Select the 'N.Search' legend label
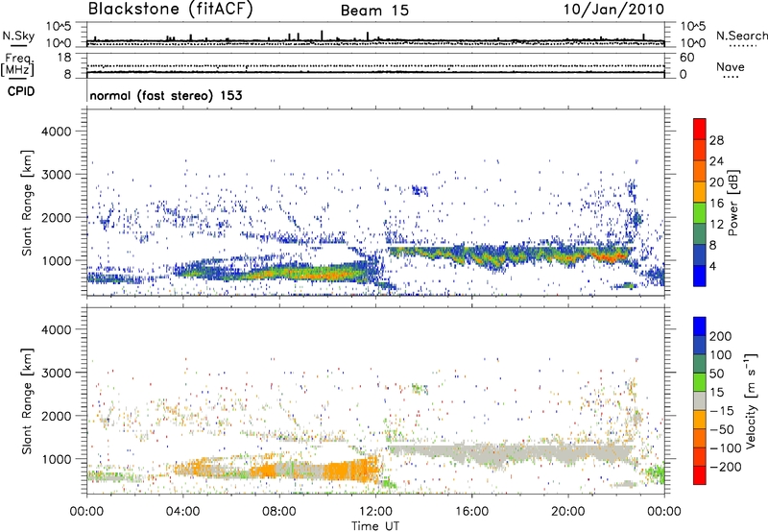This screenshot has width=768, height=532. click(741, 36)
